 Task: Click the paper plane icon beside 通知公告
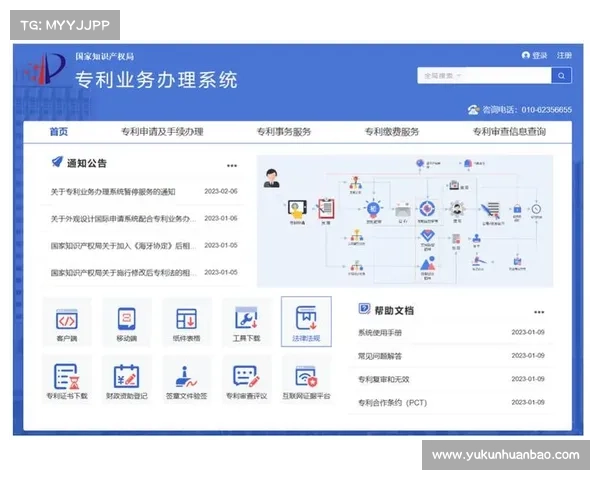(57, 162)
